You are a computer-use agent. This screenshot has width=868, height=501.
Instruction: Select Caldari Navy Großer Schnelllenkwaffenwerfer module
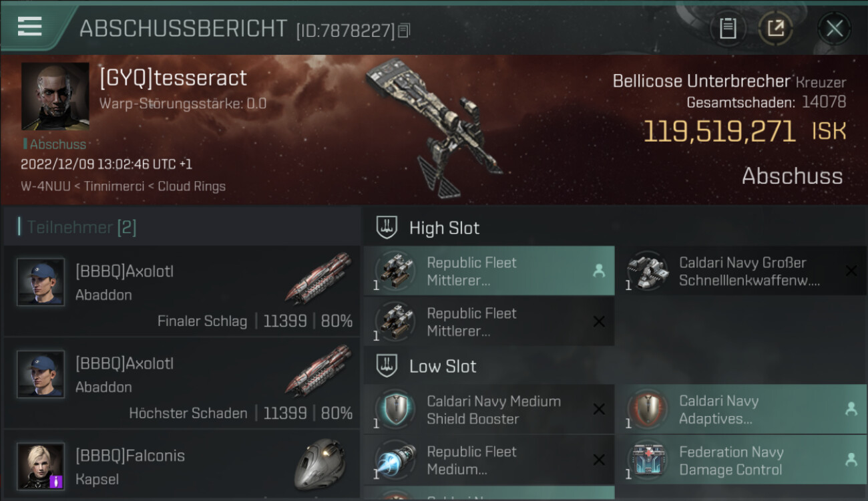[740, 271]
